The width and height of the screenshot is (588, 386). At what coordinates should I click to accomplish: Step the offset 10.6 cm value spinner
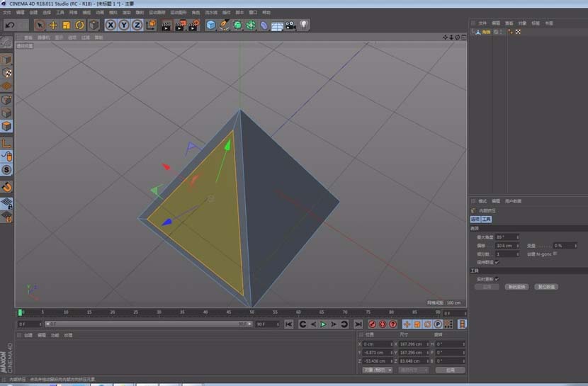pos(517,246)
